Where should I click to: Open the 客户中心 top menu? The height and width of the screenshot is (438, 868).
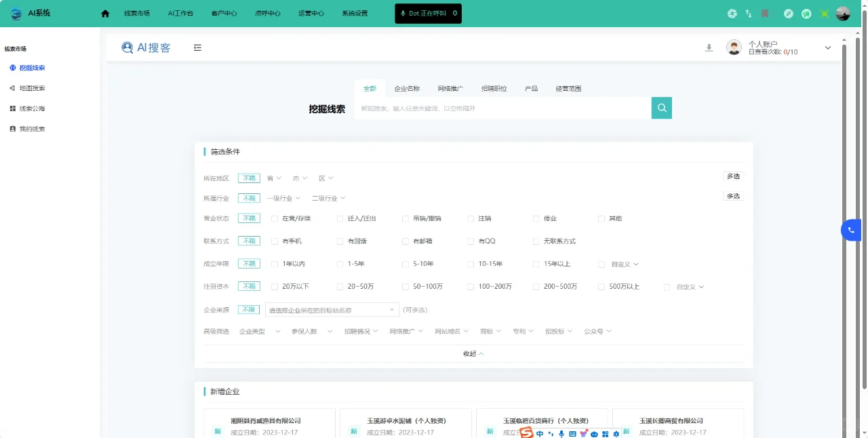tap(224, 14)
